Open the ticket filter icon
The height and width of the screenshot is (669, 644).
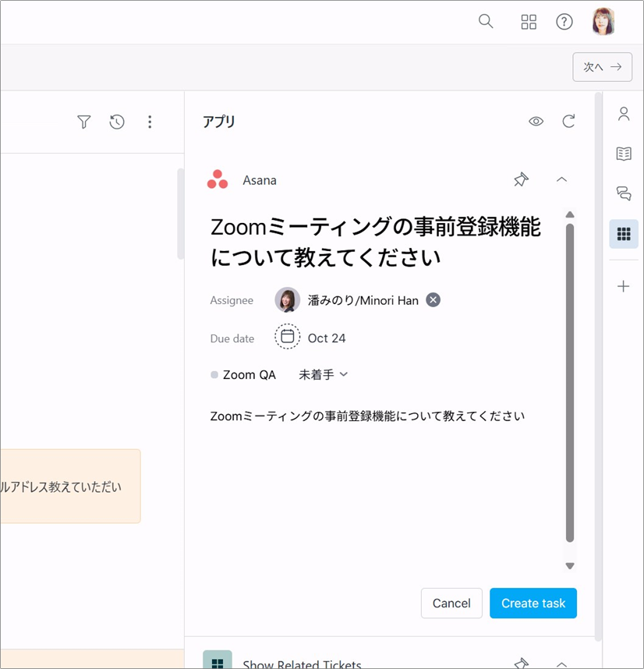click(x=84, y=122)
